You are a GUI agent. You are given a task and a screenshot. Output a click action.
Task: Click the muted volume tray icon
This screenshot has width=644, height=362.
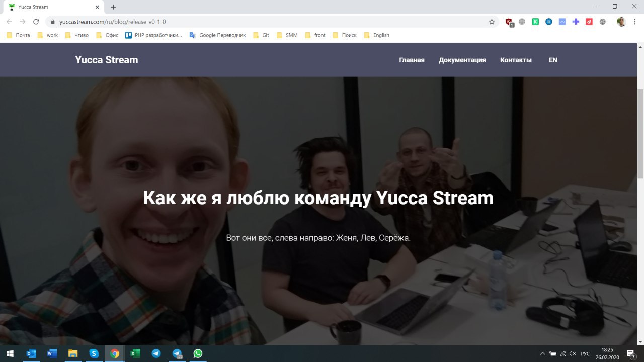point(572,353)
